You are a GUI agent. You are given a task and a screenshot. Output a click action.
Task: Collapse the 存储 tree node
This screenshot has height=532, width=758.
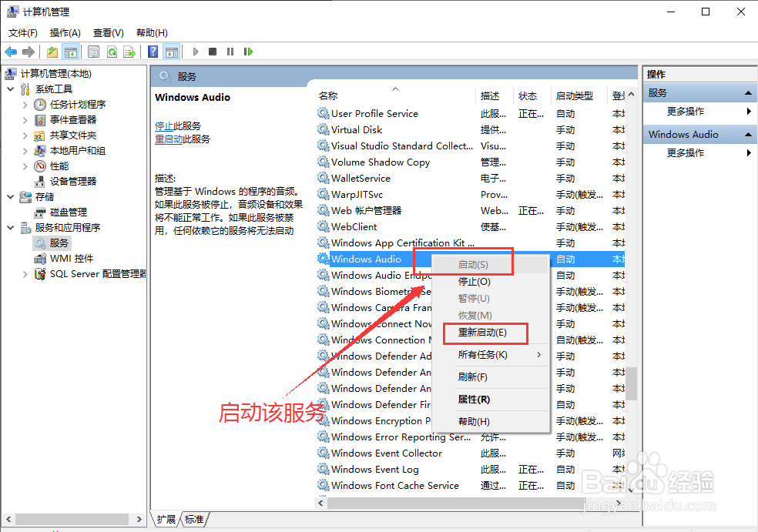coord(10,196)
